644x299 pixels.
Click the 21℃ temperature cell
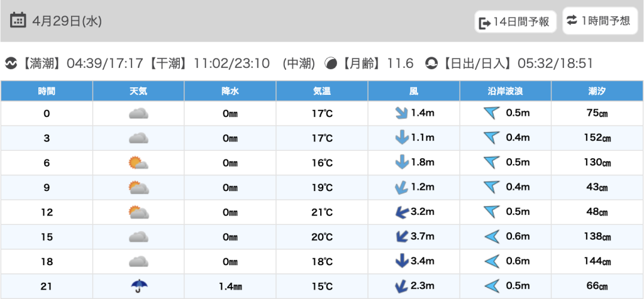[x=322, y=212]
